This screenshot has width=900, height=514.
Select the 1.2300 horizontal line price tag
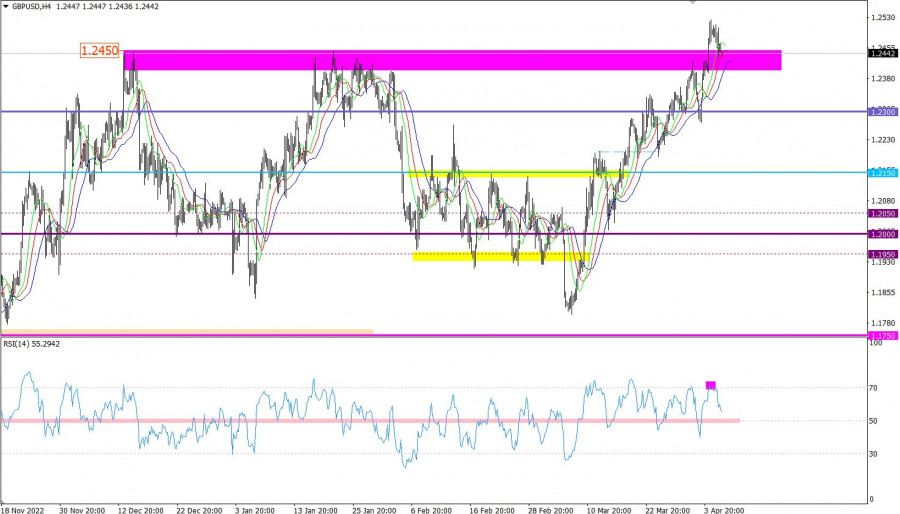(x=882, y=111)
